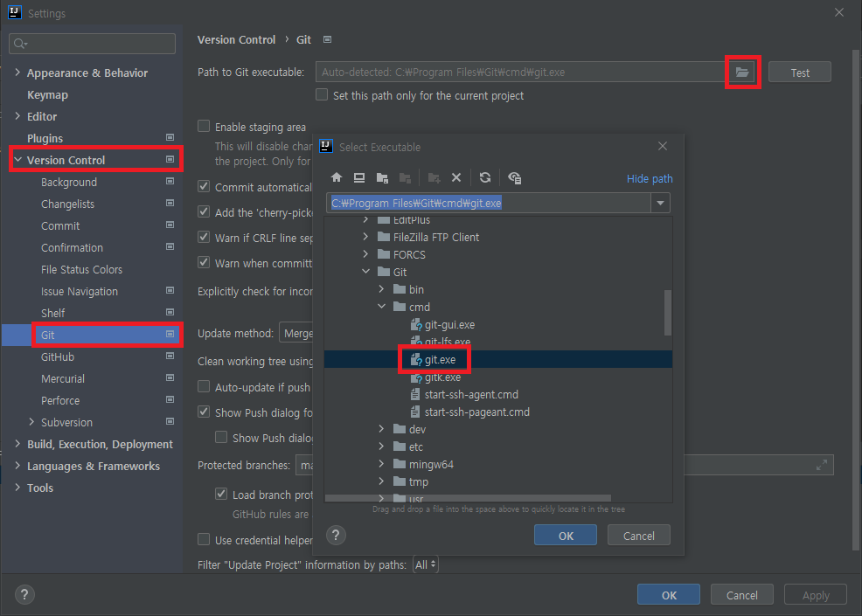
Task: Expand Appearance & Behavior section
Action: [x=17, y=72]
